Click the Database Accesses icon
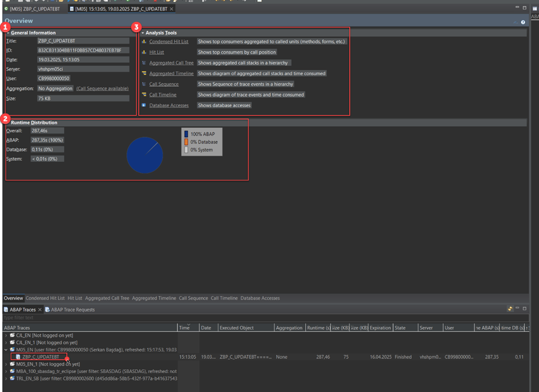Image resolution: width=539 pixels, height=392 pixels. pos(144,106)
